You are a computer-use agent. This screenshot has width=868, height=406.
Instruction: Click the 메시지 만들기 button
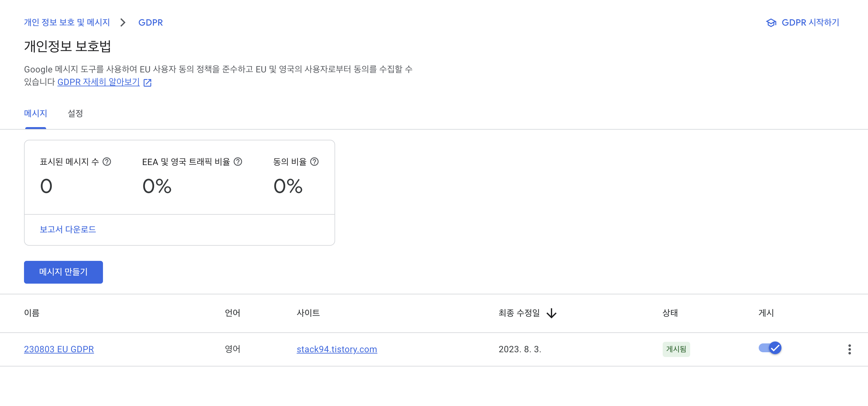coord(63,272)
